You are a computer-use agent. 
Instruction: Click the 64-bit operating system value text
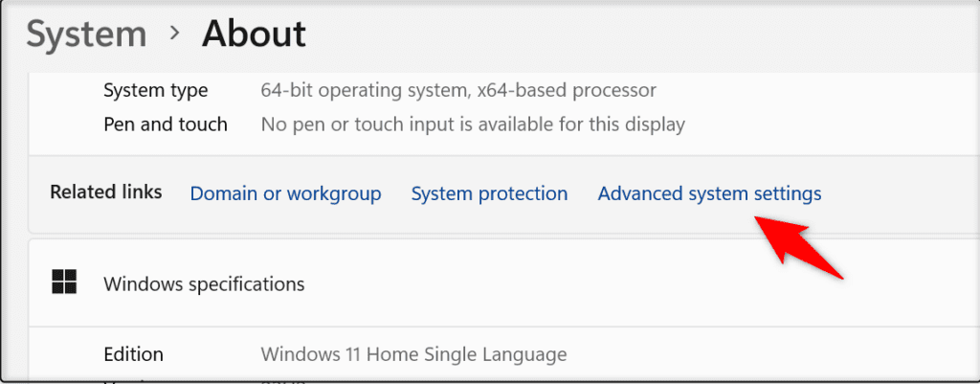458,91
